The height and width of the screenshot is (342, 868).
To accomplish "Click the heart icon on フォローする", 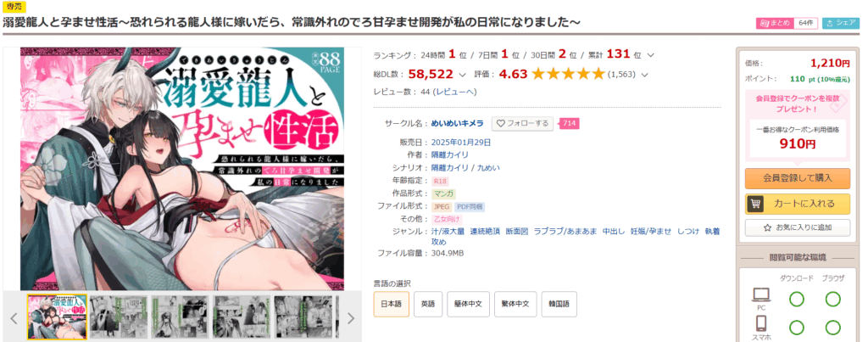I will (x=500, y=123).
